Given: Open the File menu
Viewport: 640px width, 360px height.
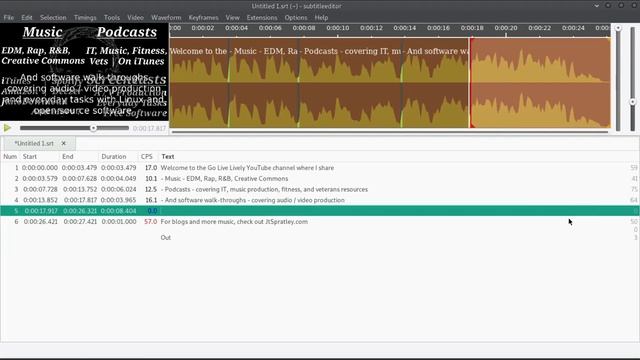Looking at the screenshot, I should pyautogui.click(x=9, y=18).
